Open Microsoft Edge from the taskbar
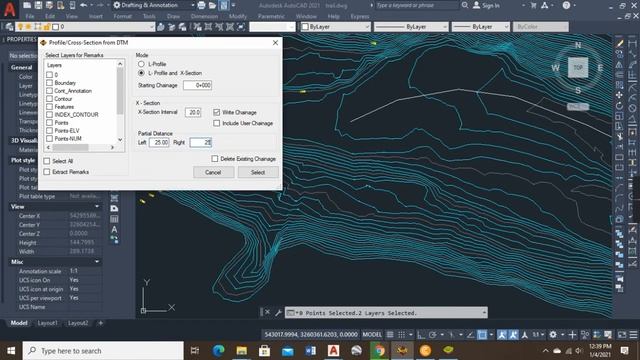This screenshot has height=360, width=640. [x=218, y=351]
